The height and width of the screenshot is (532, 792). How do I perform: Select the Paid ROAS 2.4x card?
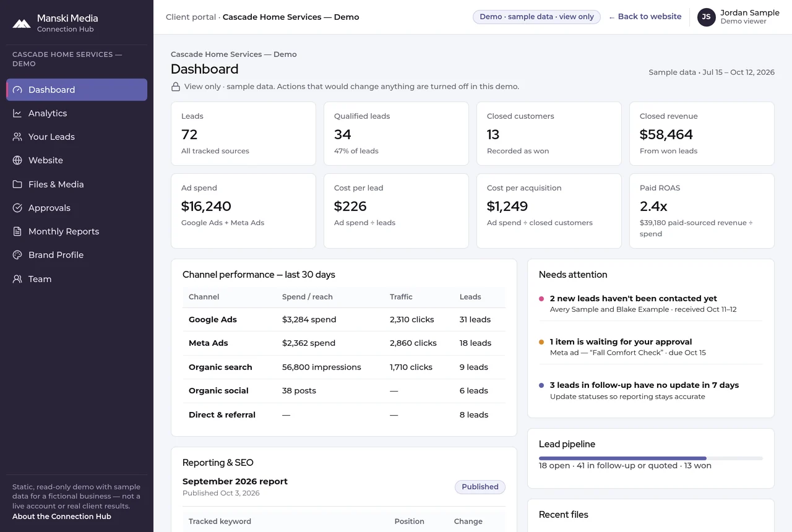pos(702,211)
